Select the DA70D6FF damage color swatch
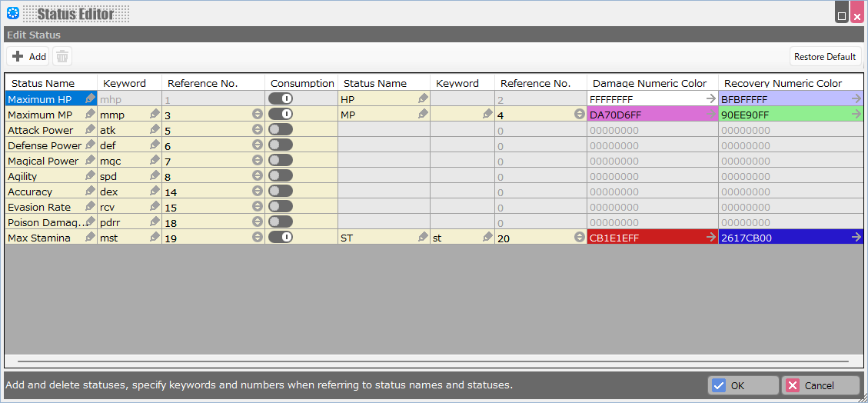 point(646,115)
